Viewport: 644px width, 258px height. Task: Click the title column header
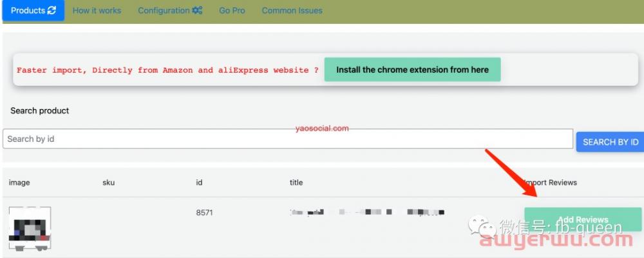click(296, 183)
